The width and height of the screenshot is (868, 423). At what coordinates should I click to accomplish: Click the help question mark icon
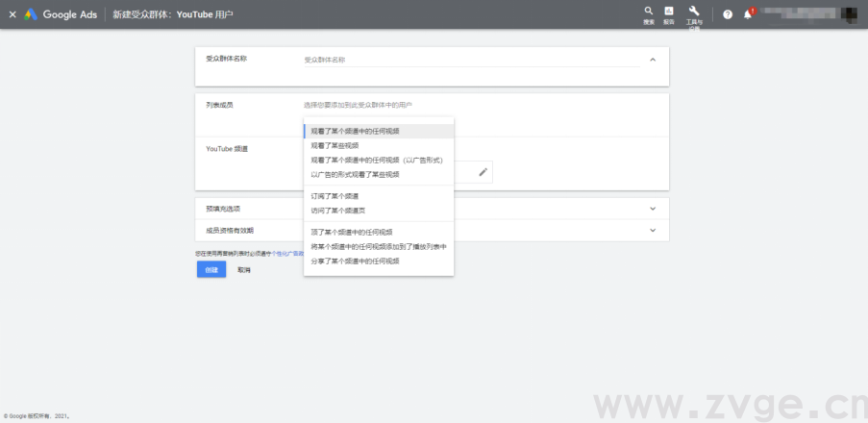click(727, 14)
